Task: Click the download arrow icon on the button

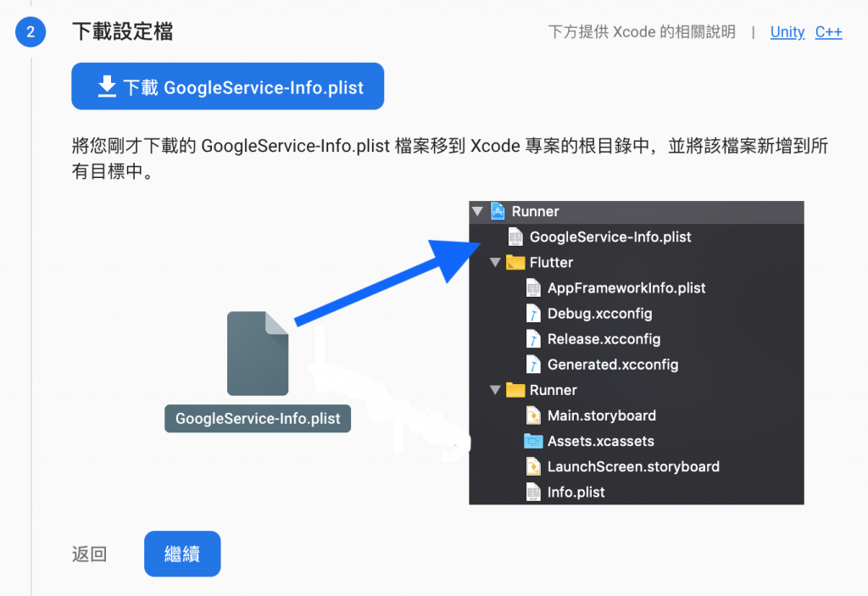Action: pyautogui.click(x=107, y=87)
